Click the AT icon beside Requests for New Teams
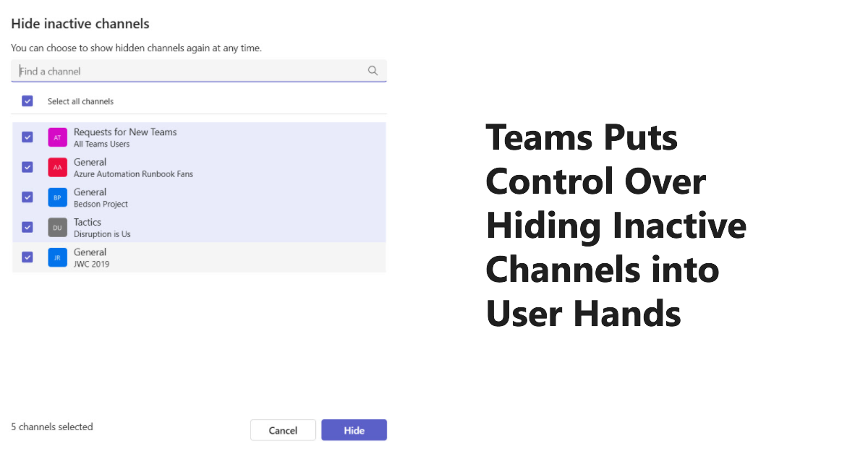Image resolution: width=868 pixels, height=454 pixels. [x=57, y=137]
